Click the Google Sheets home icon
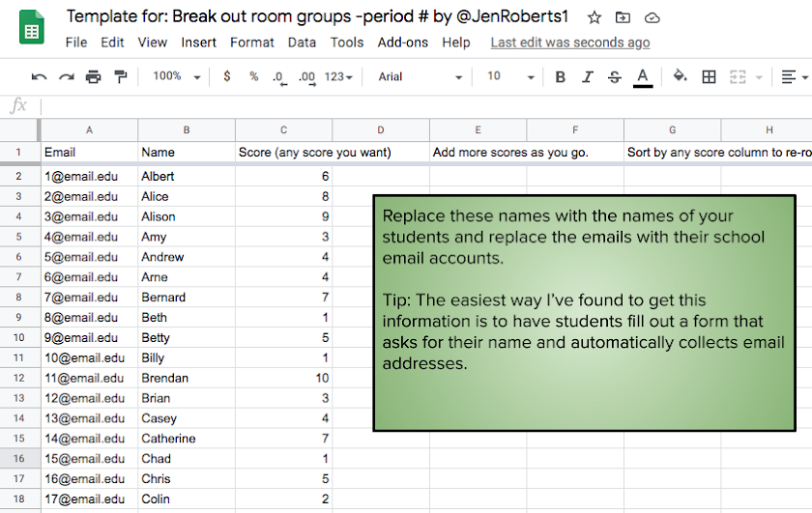This screenshot has width=812, height=513. click(32, 27)
